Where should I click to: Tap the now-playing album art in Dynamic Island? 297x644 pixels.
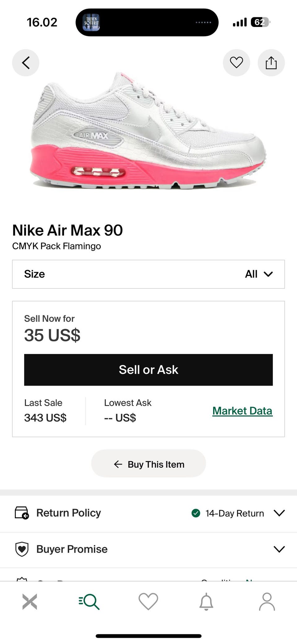(x=91, y=22)
